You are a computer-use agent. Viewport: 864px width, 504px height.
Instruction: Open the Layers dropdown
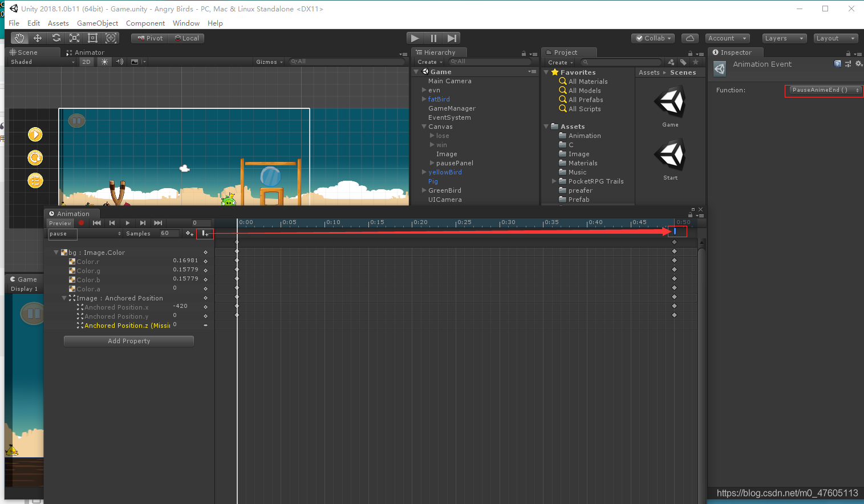784,38
